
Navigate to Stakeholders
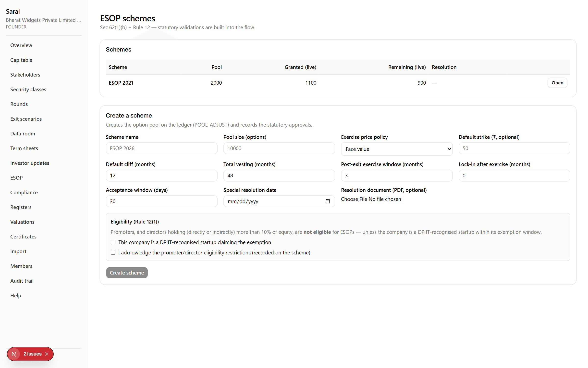point(25,75)
